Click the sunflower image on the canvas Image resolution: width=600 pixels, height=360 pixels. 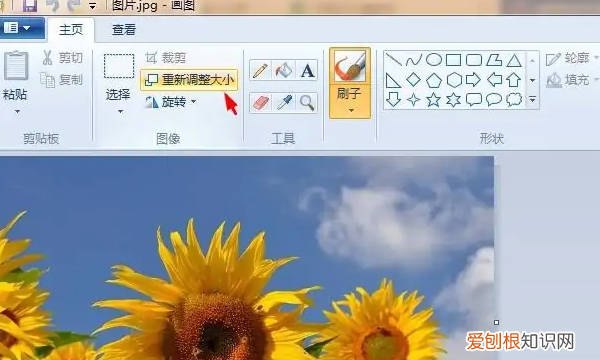(247, 258)
